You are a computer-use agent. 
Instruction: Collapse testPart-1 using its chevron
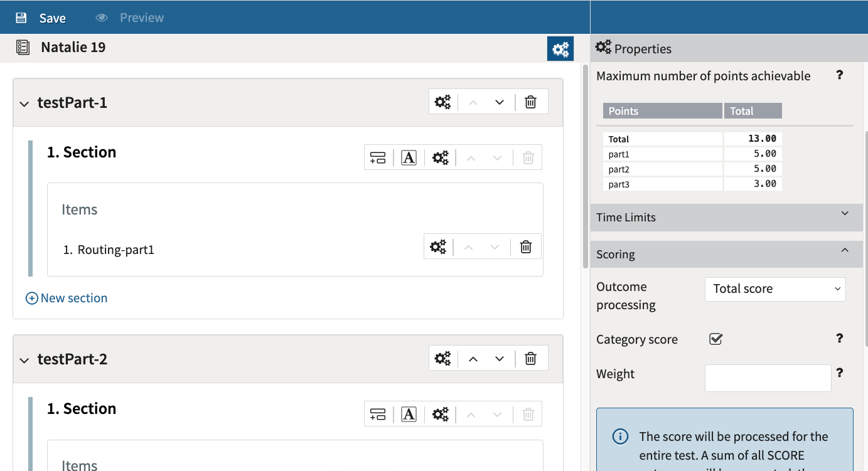click(24, 104)
